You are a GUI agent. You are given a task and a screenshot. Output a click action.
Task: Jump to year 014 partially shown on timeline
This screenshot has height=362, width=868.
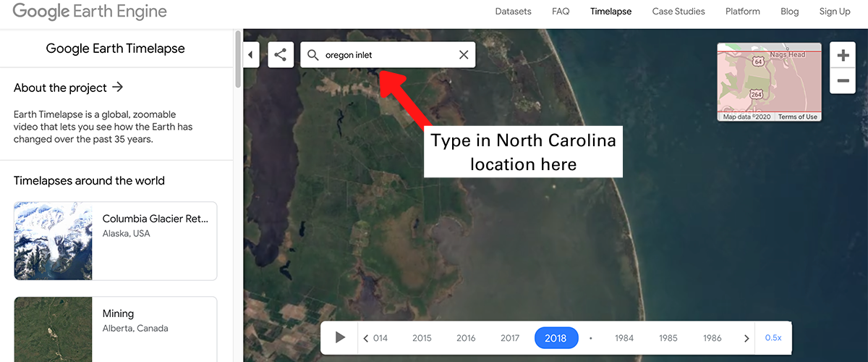[380, 338]
